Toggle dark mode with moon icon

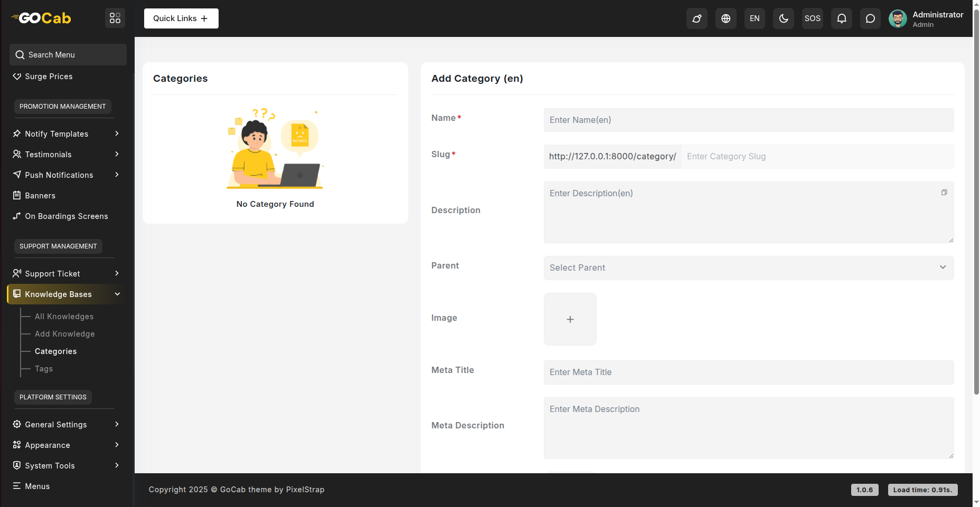pos(784,18)
